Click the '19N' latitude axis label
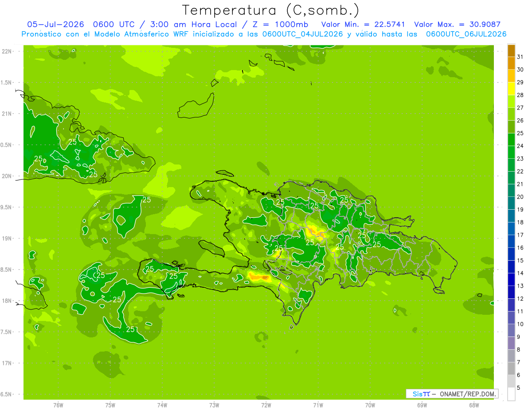The height and width of the screenshot is (411, 532). click(x=7, y=239)
